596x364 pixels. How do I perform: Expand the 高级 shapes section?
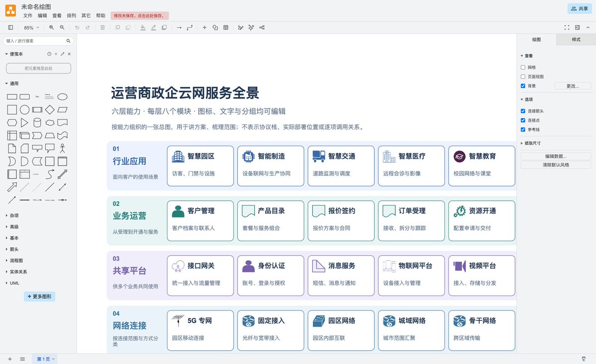tap(12, 227)
